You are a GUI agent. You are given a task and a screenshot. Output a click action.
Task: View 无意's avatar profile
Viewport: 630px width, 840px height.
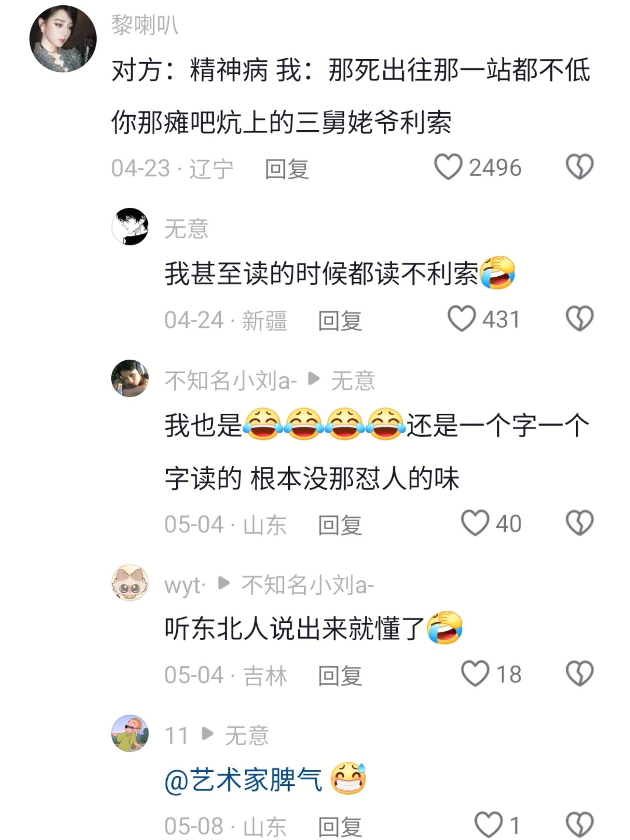click(x=130, y=226)
